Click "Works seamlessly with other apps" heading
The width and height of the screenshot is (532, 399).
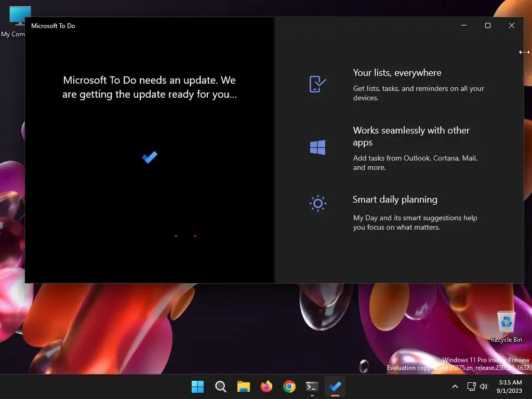(411, 136)
